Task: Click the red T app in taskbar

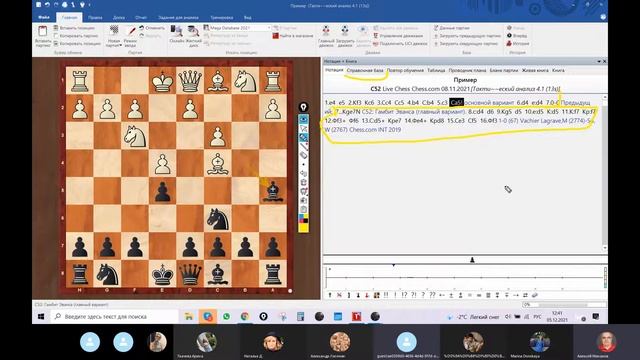Action: tap(356, 316)
